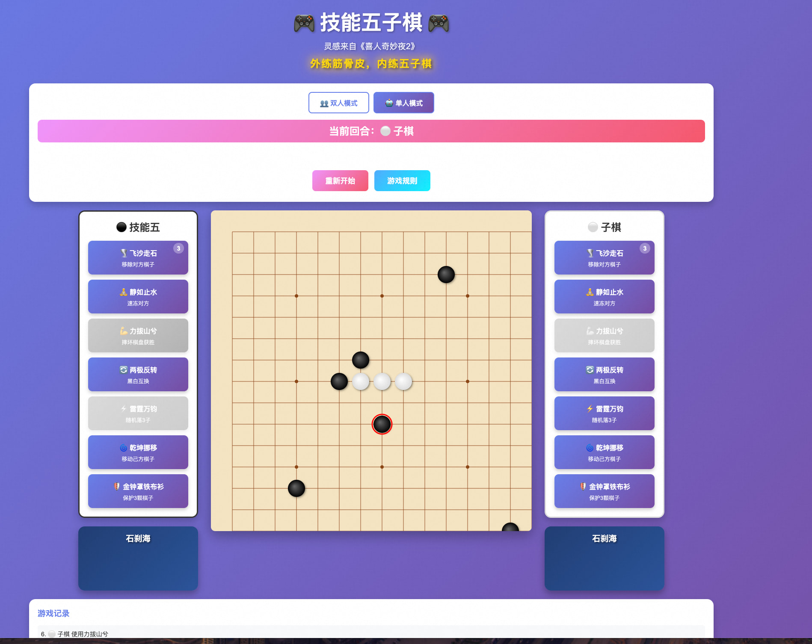Click the board's center star point

382,381
